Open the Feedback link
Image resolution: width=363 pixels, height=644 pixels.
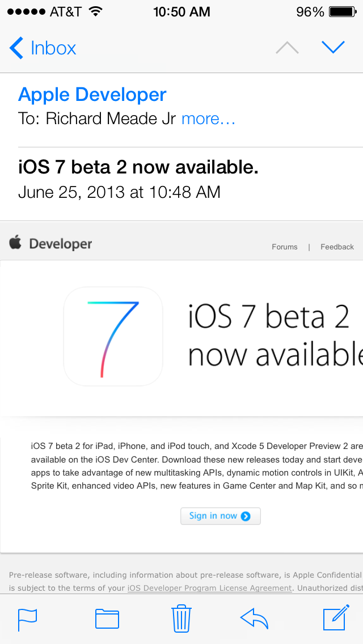[x=337, y=247]
